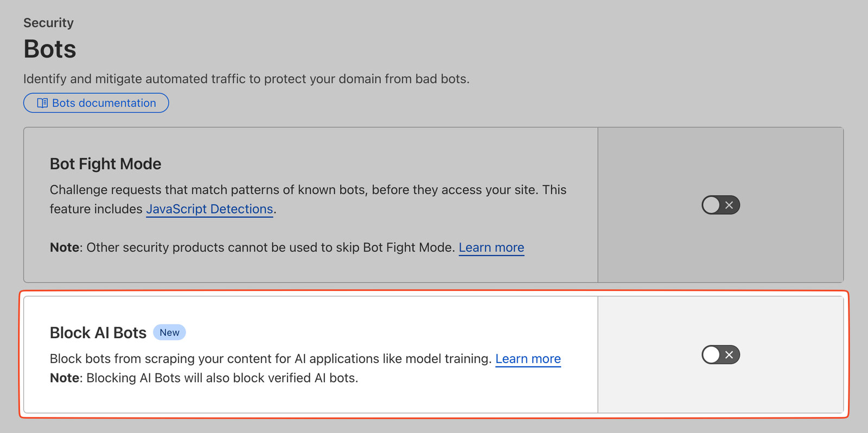Click the book icon in Bots documentation
This screenshot has width=868, height=433.
pyautogui.click(x=42, y=103)
